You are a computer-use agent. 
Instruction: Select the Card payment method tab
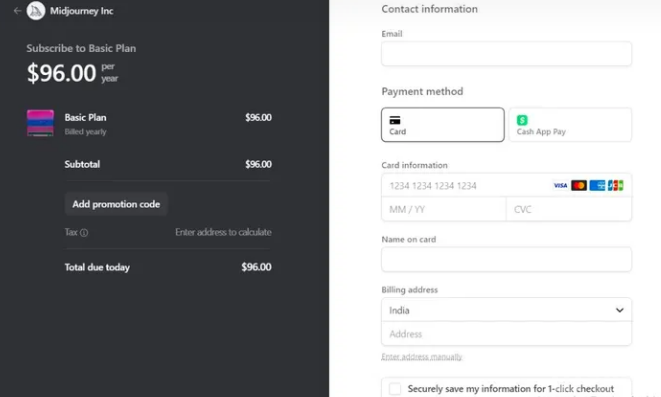click(x=443, y=125)
